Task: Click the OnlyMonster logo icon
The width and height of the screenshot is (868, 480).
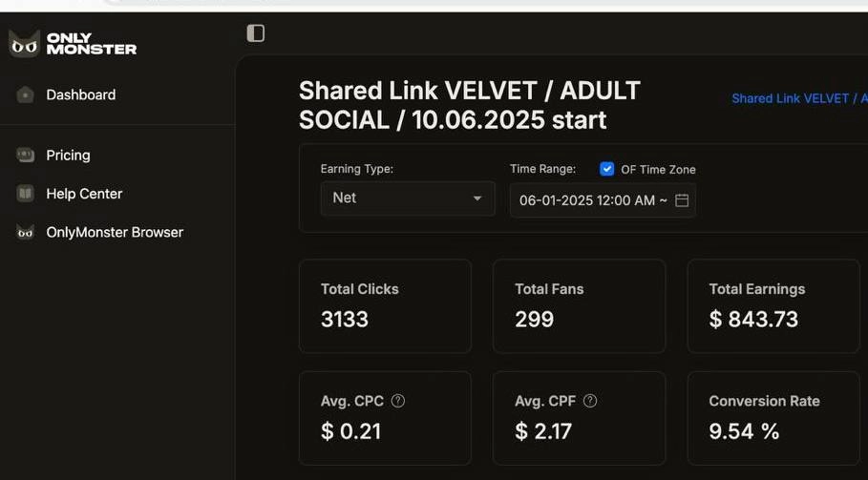Action: pos(24,44)
